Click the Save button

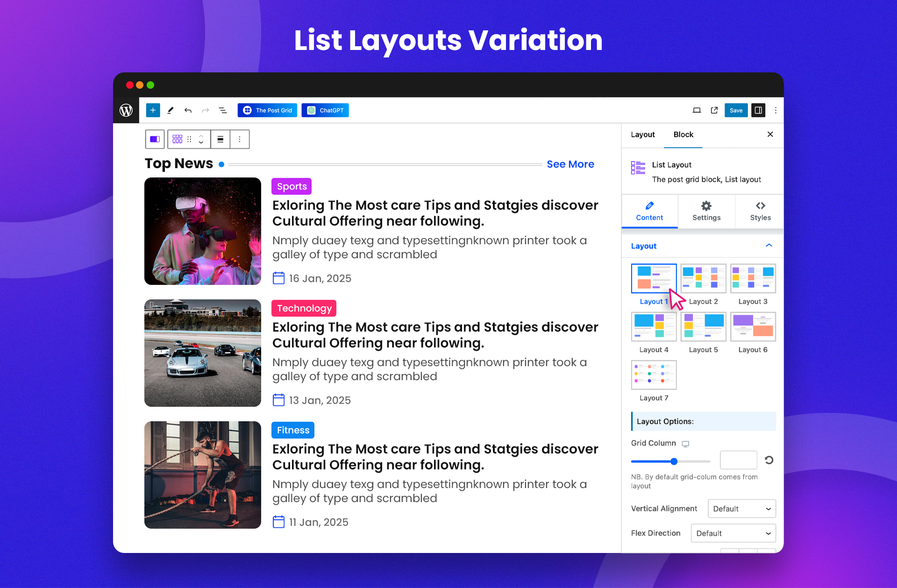pos(735,110)
